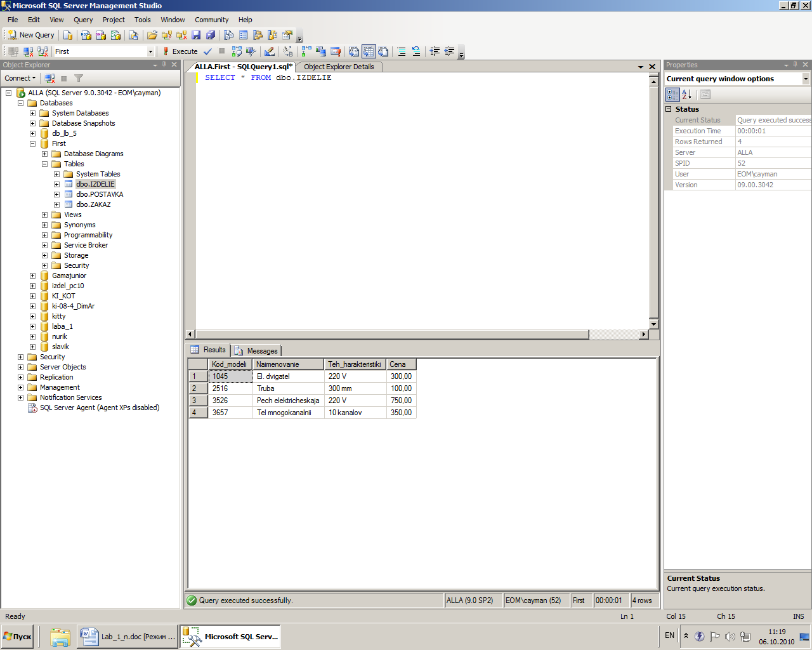812x650 pixels.
Task: Open the Query menu
Action: (x=83, y=20)
